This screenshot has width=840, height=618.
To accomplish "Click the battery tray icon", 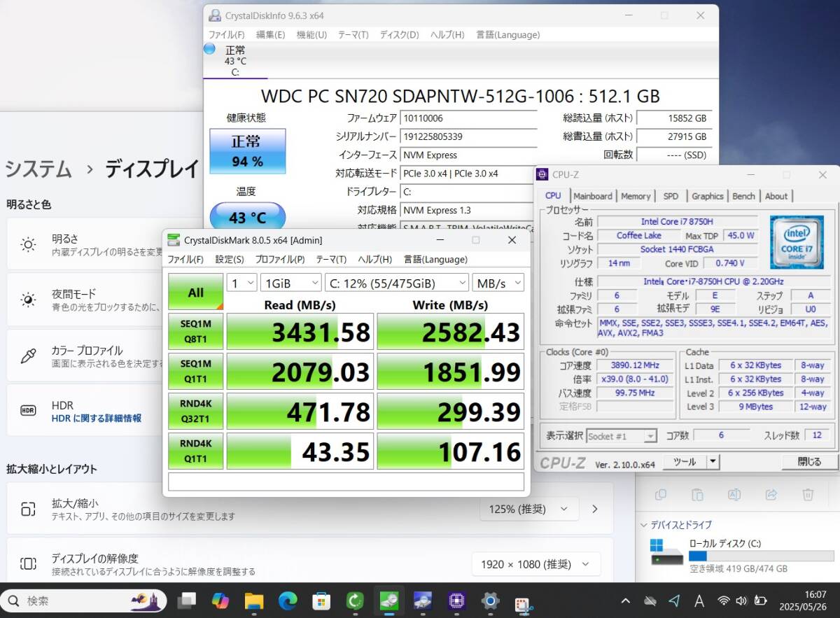I will pyautogui.click(x=761, y=601).
